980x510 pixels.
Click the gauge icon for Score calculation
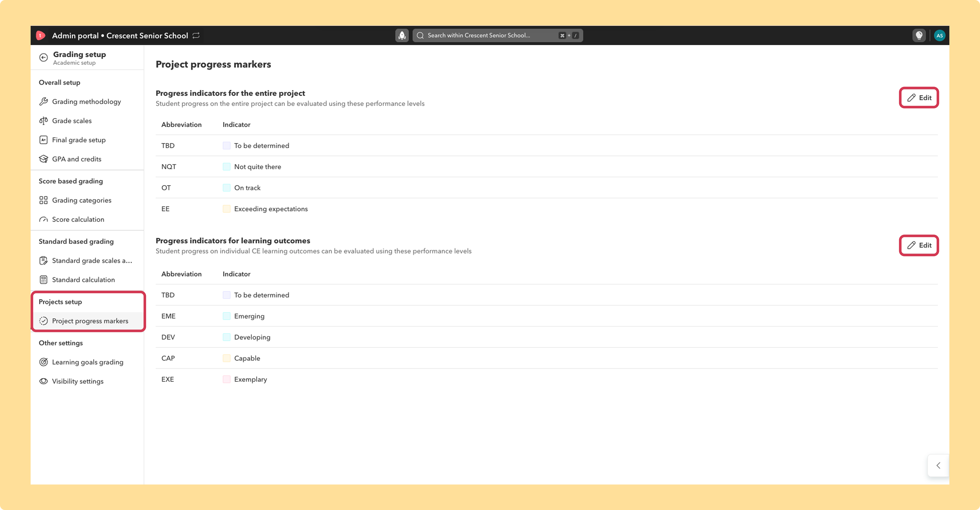coord(44,219)
